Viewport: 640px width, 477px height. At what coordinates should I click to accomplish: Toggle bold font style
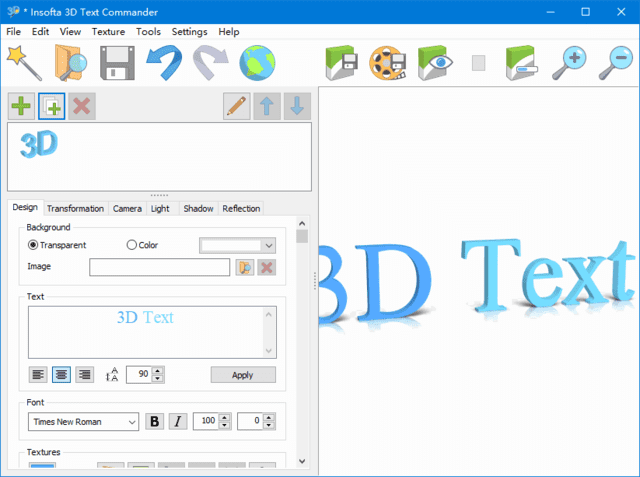[155, 421]
